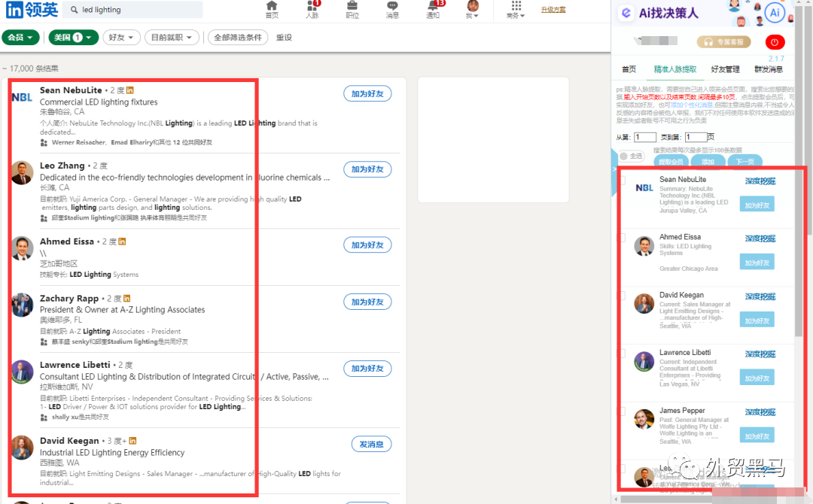Viewport: 813px width, 504px height.
Task: Expand the 好友 connections filter dropdown
Action: tap(121, 38)
